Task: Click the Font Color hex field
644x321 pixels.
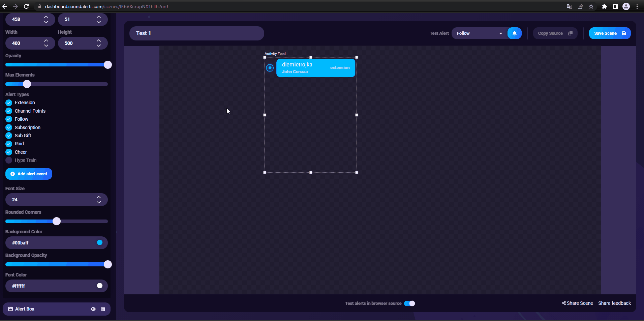Action: (57, 286)
